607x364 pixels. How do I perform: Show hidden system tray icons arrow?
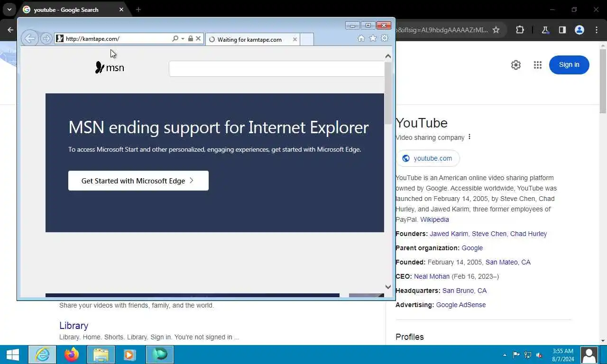pyautogui.click(x=505, y=355)
